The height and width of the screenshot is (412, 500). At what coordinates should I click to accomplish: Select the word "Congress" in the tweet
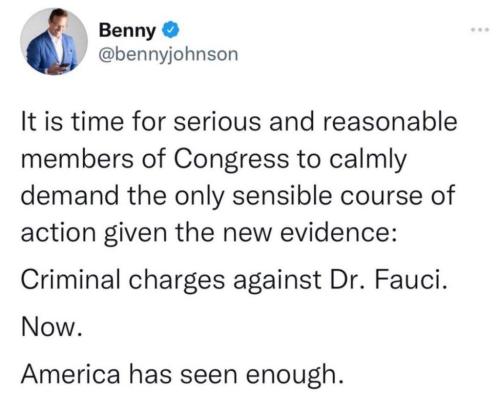(x=231, y=159)
